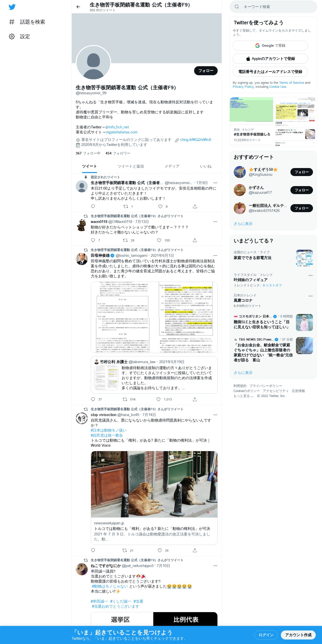Screen dimensions: 322x644
Task: Open more options for 叶姉妹のフィギュア trend
Action: coord(310,275)
